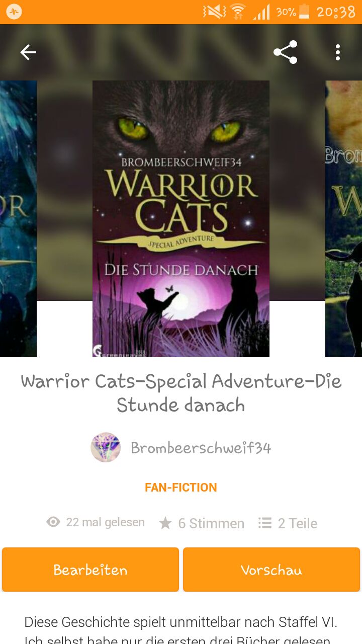Tap the story description text
362x644 pixels.
coord(181,630)
